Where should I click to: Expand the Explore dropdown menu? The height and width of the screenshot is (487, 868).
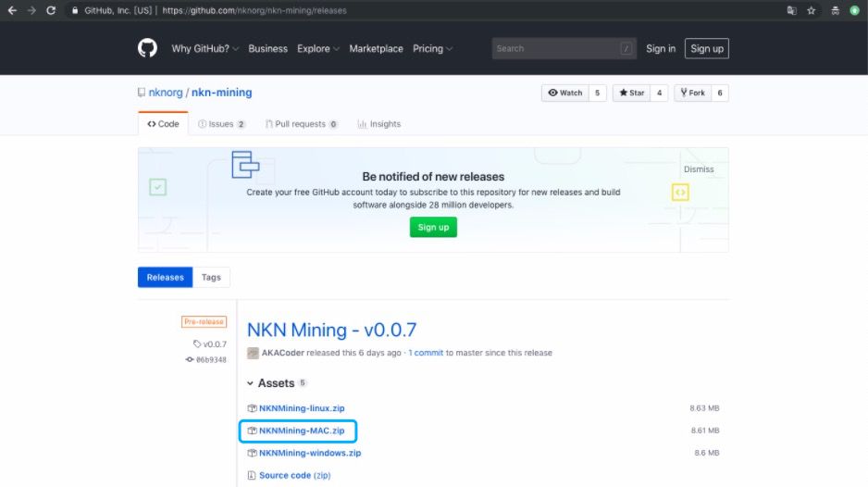(318, 49)
